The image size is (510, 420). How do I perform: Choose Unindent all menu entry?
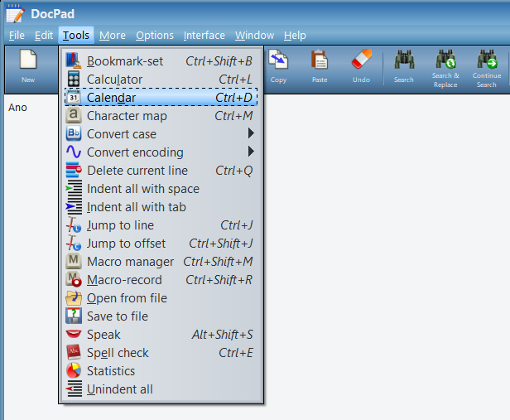(x=161, y=389)
